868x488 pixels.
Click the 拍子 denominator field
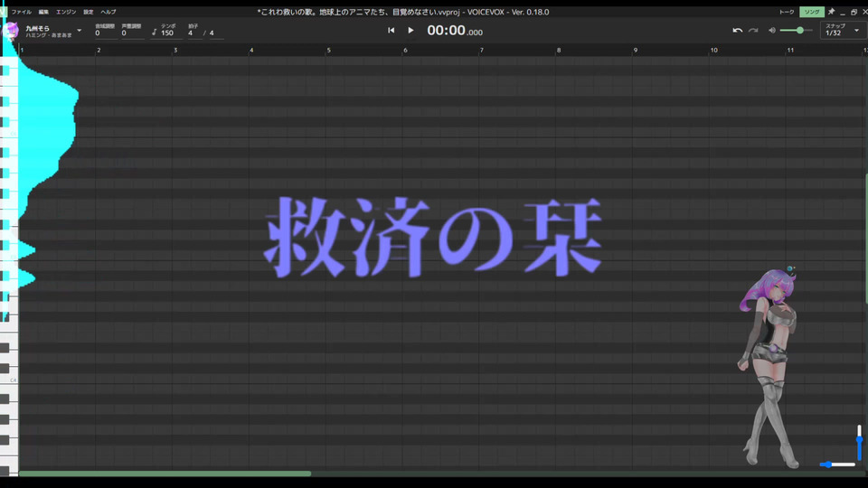coord(216,33)
